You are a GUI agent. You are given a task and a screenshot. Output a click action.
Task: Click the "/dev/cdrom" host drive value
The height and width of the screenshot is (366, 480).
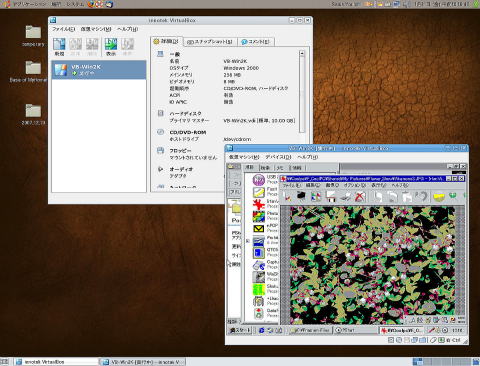(237, 139)
